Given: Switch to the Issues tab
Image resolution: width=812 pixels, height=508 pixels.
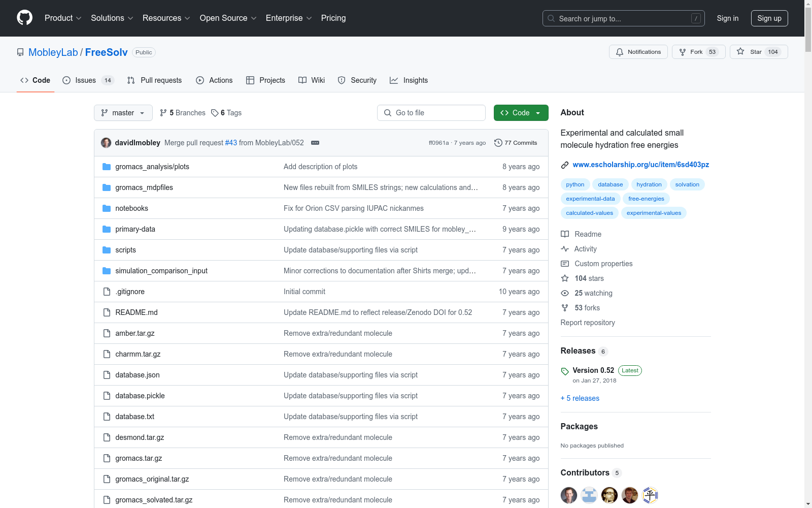Looking at the screenshot, I should pos(88,80).
